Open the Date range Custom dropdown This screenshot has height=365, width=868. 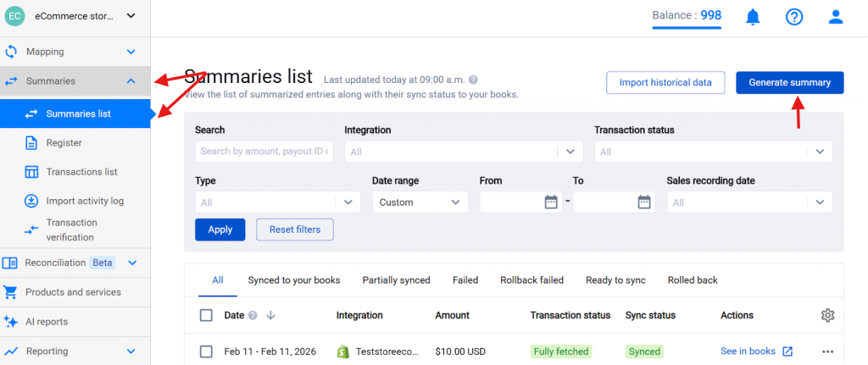click(x=420, y=202)
